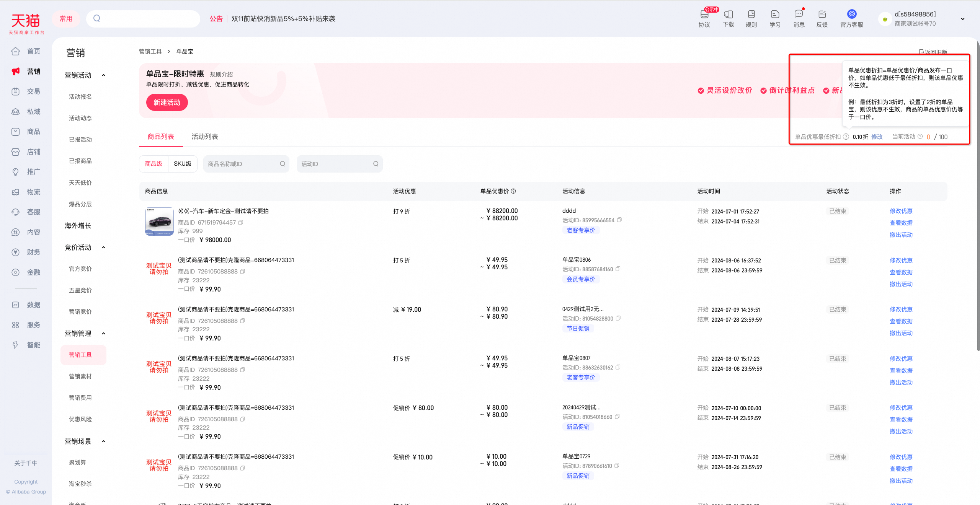This screenshot has height=505, width=980.
Task: Open 店铺 section in sidebar
Action: click(26, 152)
